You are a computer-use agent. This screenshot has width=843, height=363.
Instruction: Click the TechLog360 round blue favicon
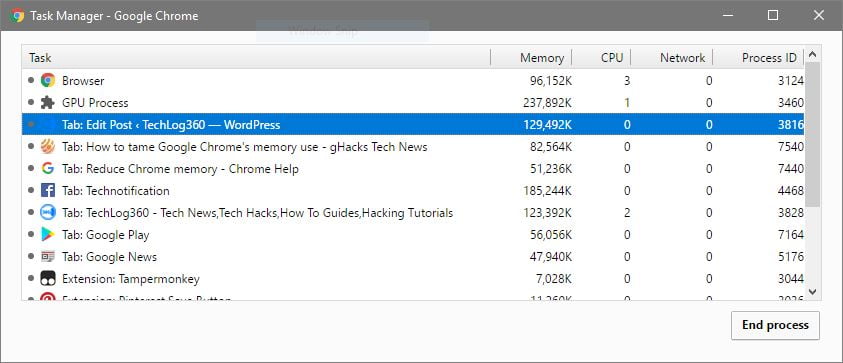48,213
